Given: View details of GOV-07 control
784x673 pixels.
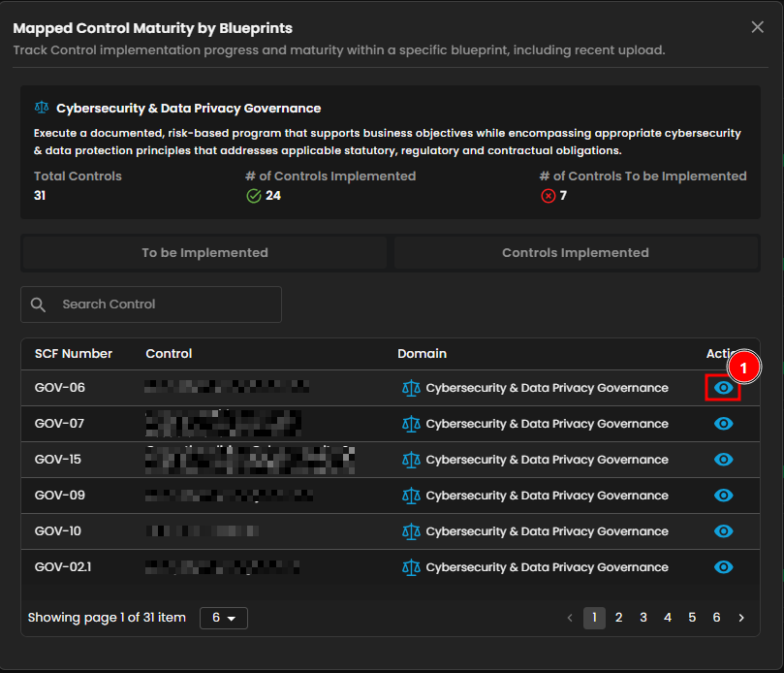Looking at the screenshot, I should click(723, 424).
